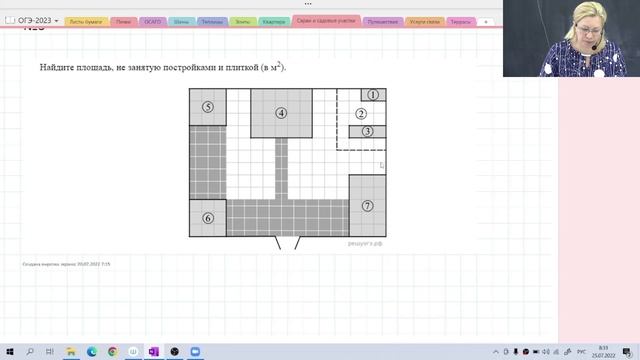The width and height of the screenshot is (640, 360).
Task: Click area number 2 on the plan
Action: 361,113
